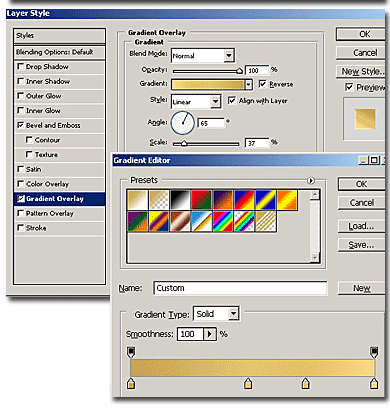
Task: Open the gradient Style Linear dropdown
Action: (215, 101)
